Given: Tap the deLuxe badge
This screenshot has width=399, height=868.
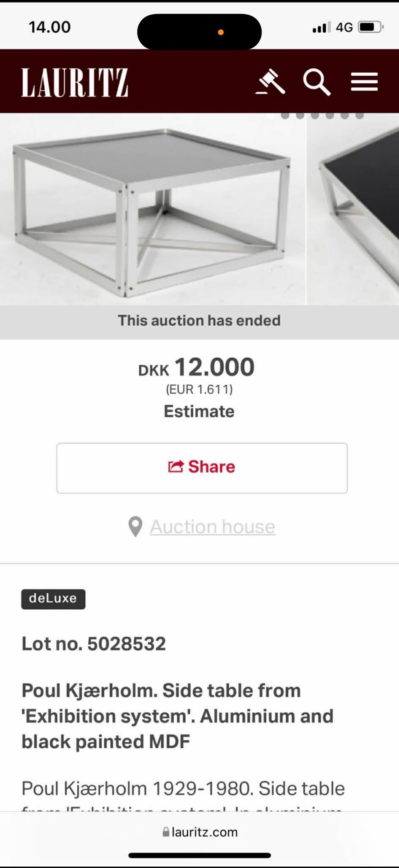Looking at the screenshot, I should (x=53, y=599).
